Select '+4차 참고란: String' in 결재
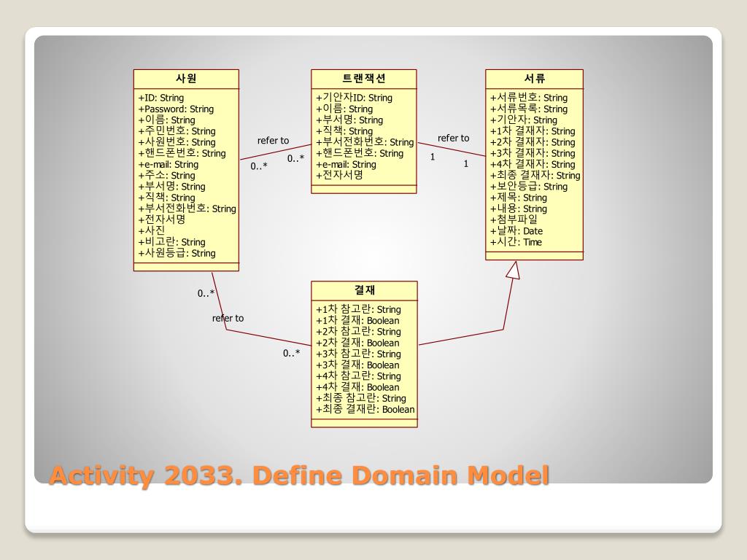Image resolution: width=747 pixels, height=560 pixels. pyautogui.click(x=358, y=376)
